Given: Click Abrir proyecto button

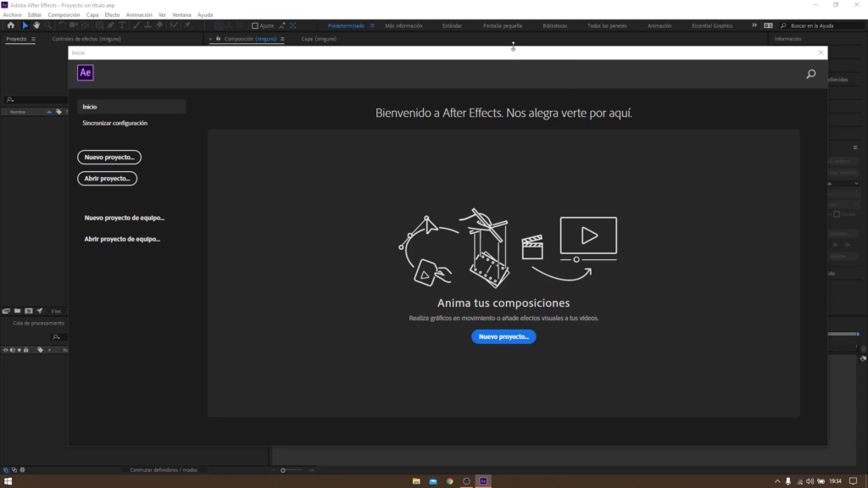Looking at the screenshot, I should [x=107, y=179].
